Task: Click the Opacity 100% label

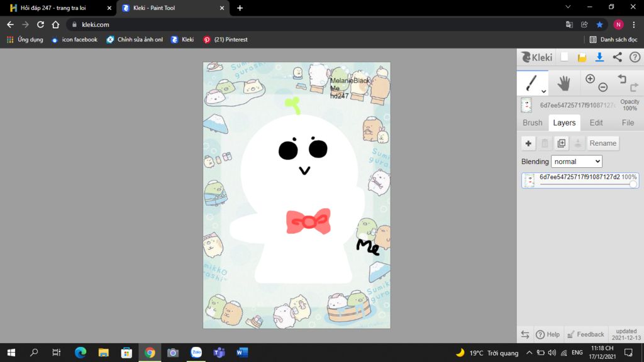Action: (630, 105)
